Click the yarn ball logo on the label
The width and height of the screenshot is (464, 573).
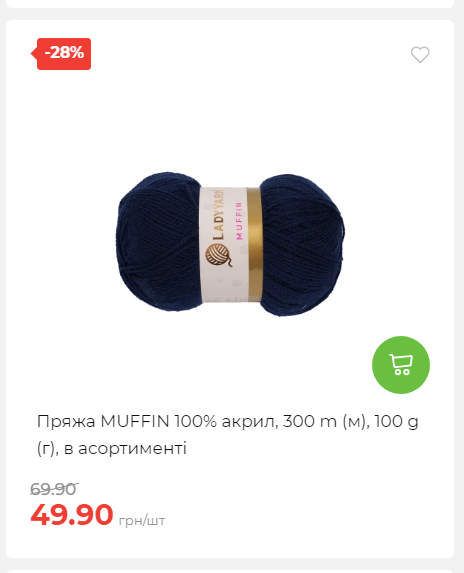(218, 255)
